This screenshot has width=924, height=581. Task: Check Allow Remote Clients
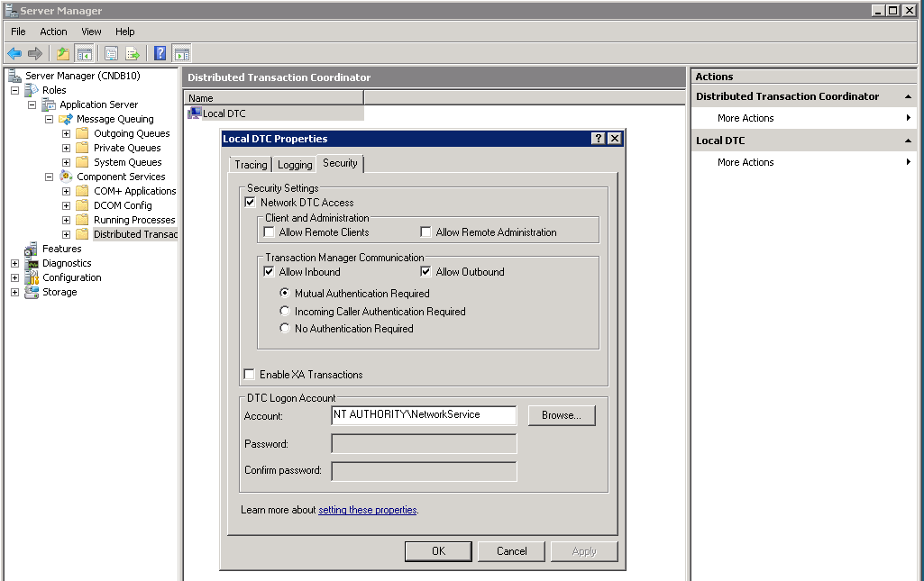(x=268, y=231)
